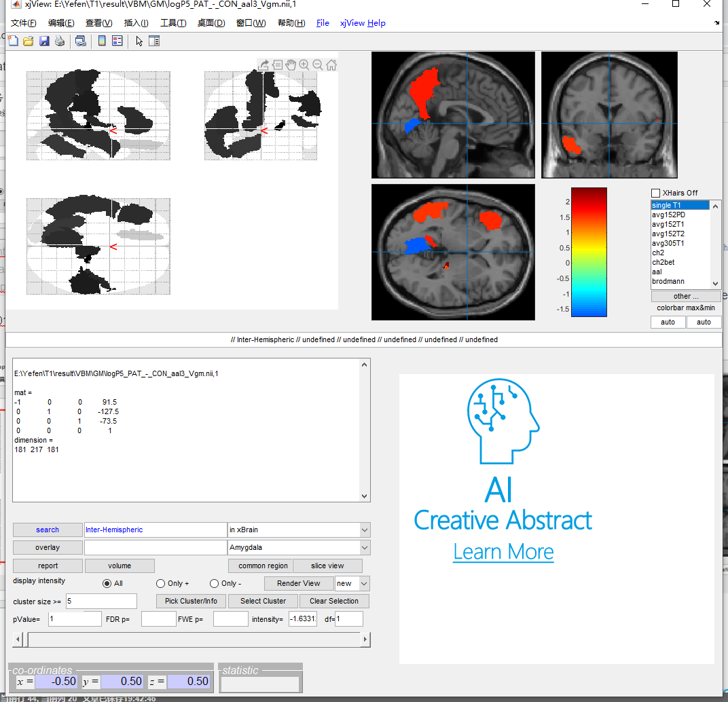Screen dimensions: 728x702
Task: Insert Colorbar using the toolbar icon
Action: click(102, 41)
